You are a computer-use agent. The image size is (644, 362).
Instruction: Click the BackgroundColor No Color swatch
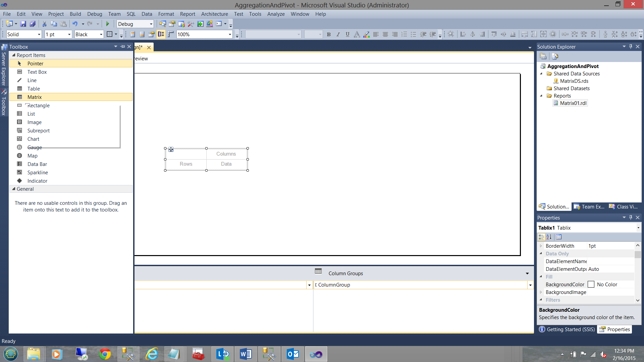pos(591,285)
